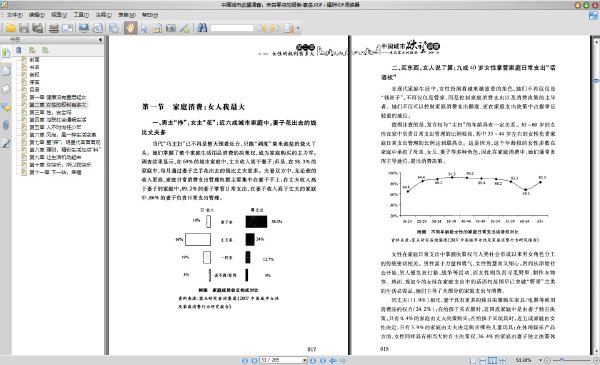The height and width of the screenshot is (365, 600).
Task: Select the arrow pointer selection tool
Action: coord(144,28)
